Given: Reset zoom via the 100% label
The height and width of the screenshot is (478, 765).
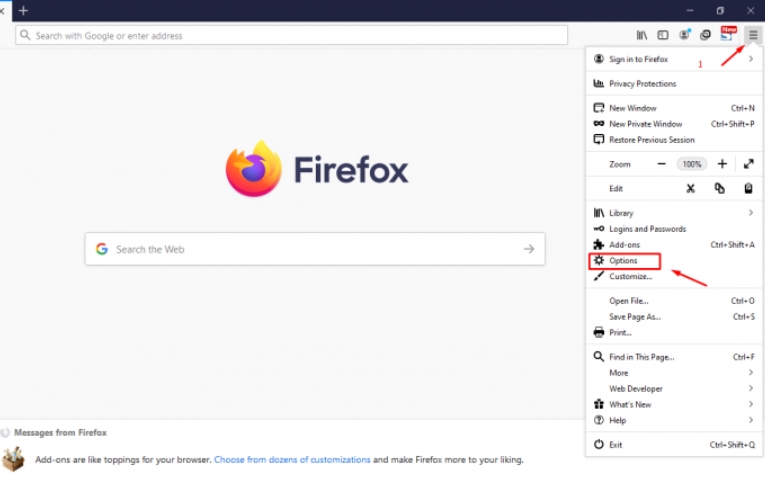Looking at the screenshot, I should [x=691, y=164].
